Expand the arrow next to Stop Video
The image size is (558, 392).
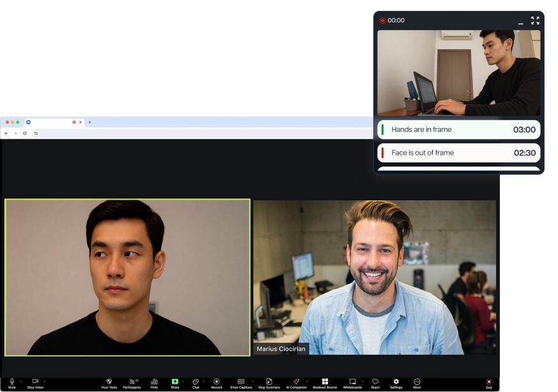[45, 381]
